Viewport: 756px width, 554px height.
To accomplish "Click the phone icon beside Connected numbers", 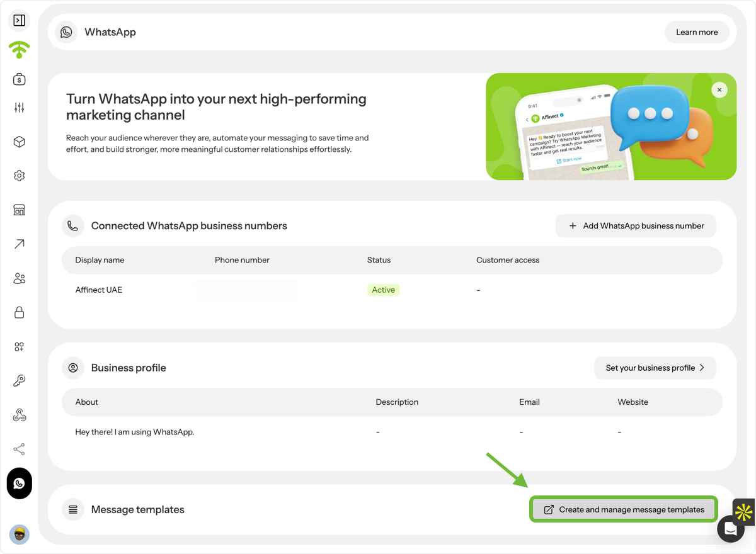I will [x=73, y=226].
